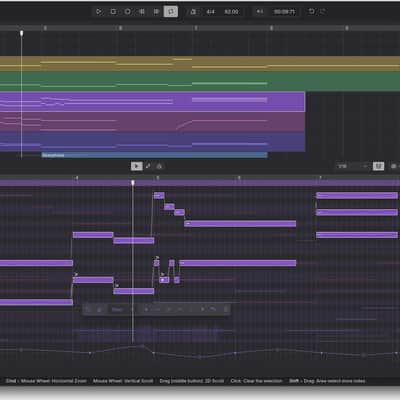400x400 pixels.
Task: Select the light-blue audio clip at the bottom
Action: 154,155
